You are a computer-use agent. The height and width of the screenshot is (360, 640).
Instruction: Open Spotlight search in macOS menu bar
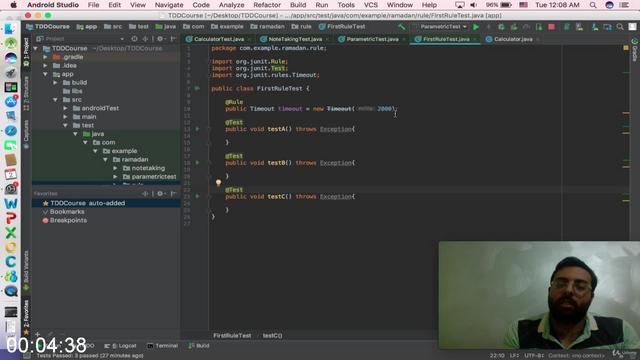click(x=593, y=5)
